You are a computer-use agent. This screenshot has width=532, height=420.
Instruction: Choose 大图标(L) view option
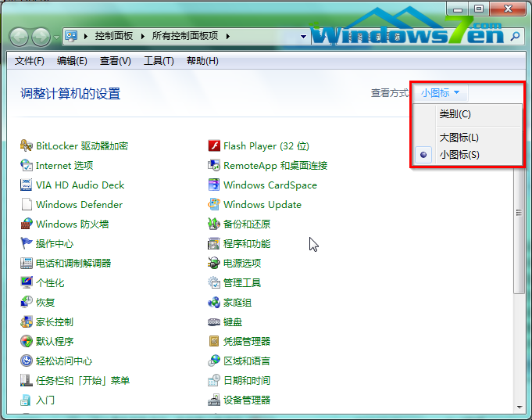pyautogui.click(x=467, y=138)
